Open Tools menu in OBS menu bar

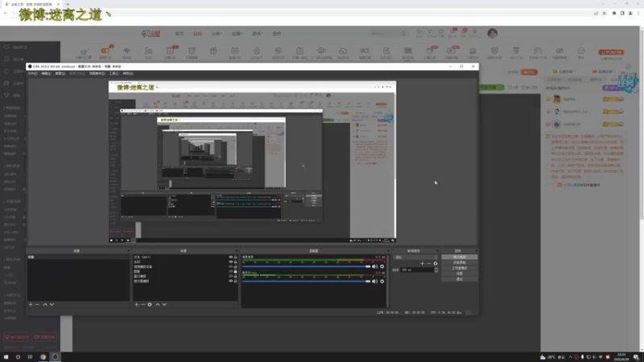(x=114, y=73)
